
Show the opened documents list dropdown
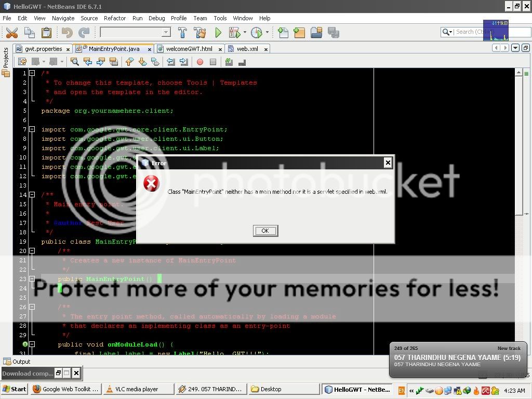pos(515,48)
